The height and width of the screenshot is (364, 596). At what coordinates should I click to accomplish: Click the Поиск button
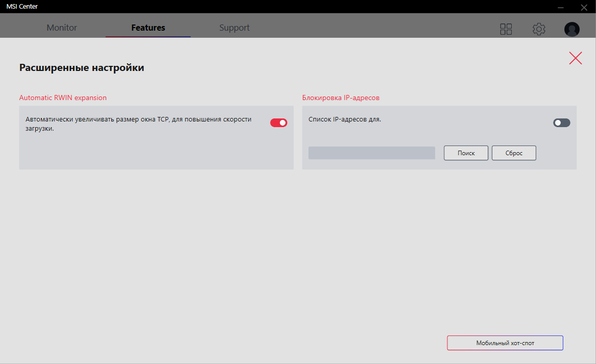pos(466,153)
